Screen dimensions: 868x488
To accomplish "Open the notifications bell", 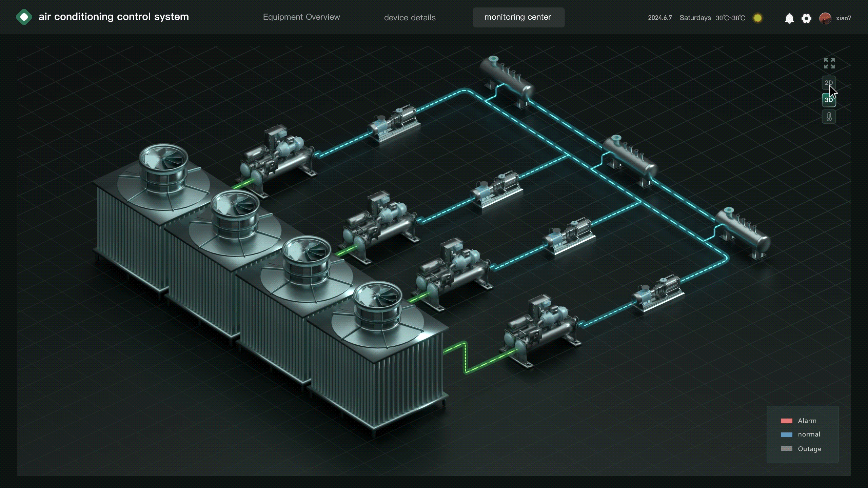I will pos(789,18).
